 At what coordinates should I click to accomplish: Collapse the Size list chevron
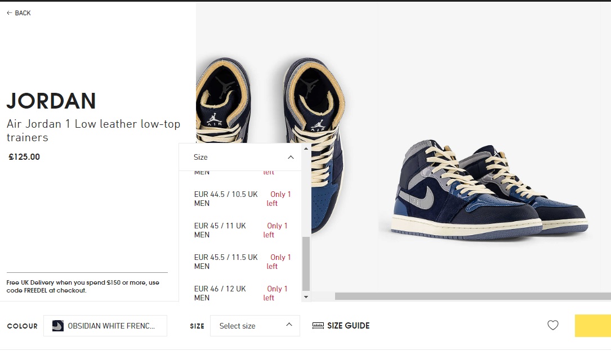pyautogui.click(x=291, y=158)
